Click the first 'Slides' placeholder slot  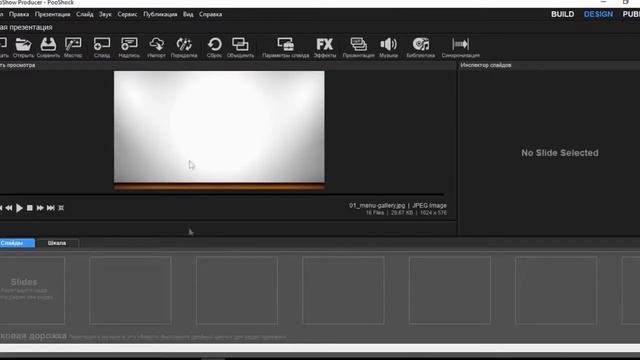[x=32, y=290]
